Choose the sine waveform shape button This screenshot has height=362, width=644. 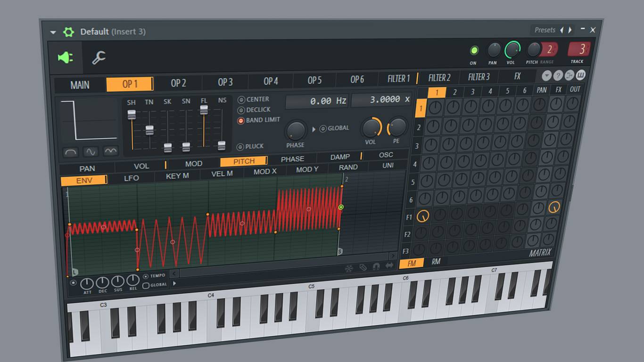click(91, 152)
